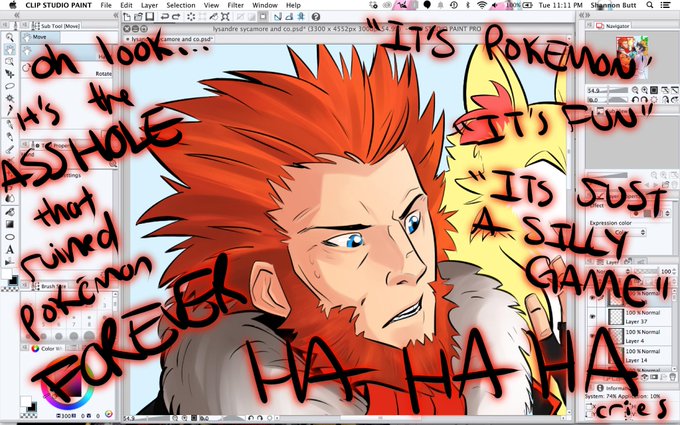Click the New document icon in toolbar

(x=127, y=17)
